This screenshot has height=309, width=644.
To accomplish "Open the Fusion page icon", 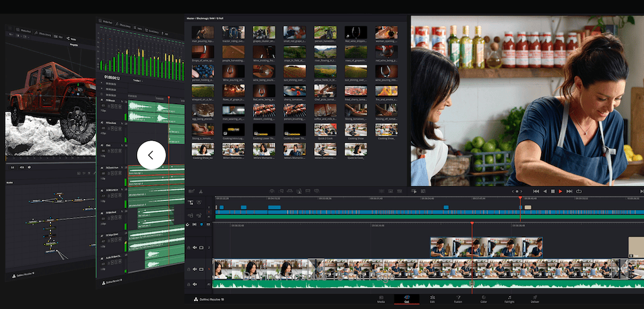I will pyautogui.click(x=458, y=299).
